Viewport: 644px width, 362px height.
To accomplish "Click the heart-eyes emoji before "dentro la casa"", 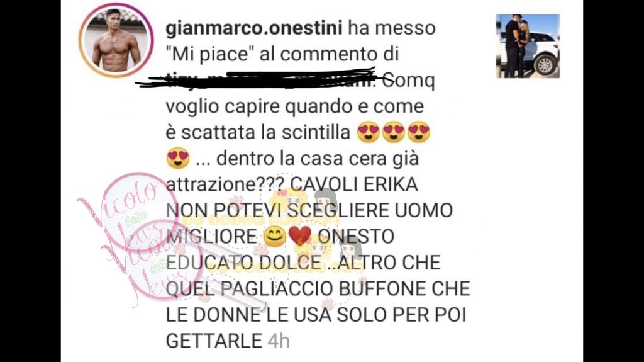I will point(178,158).
